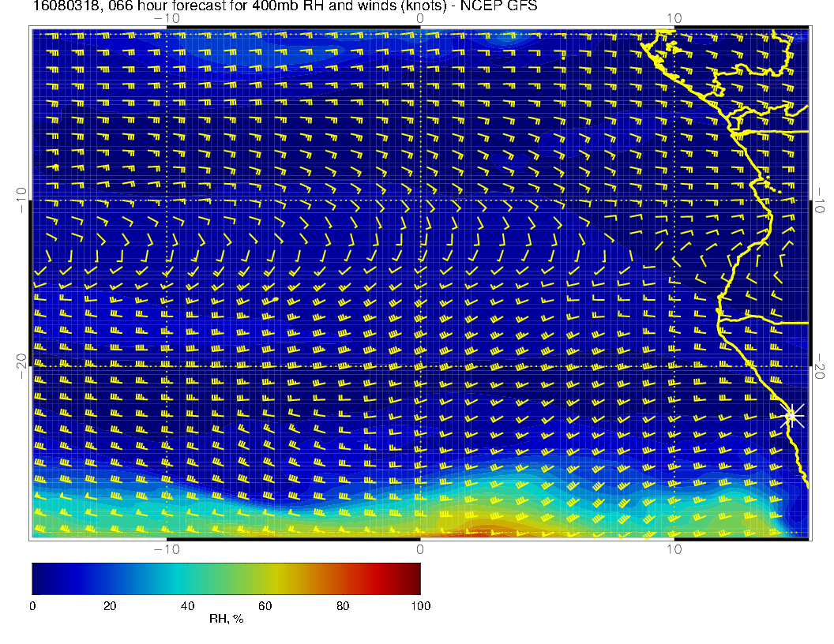Click gridline intersection at longitude 10, latitude -20
This screenshot has height=644, width=834.
tap(673, 366)
